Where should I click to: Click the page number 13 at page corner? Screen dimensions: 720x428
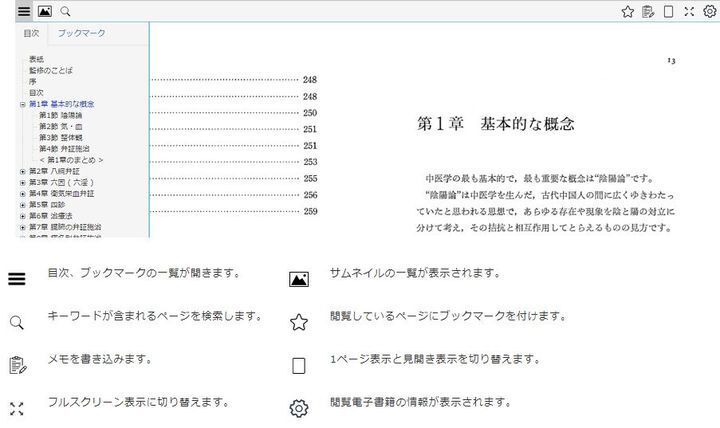click(671, 61)
